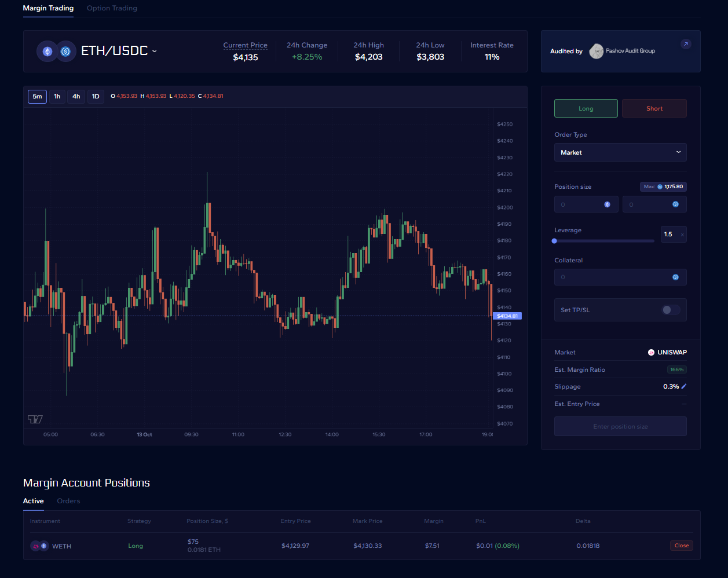Select the Short position side
Image resolution: width=728 pixels, height=578 pixels.
[x=654, y=108]
